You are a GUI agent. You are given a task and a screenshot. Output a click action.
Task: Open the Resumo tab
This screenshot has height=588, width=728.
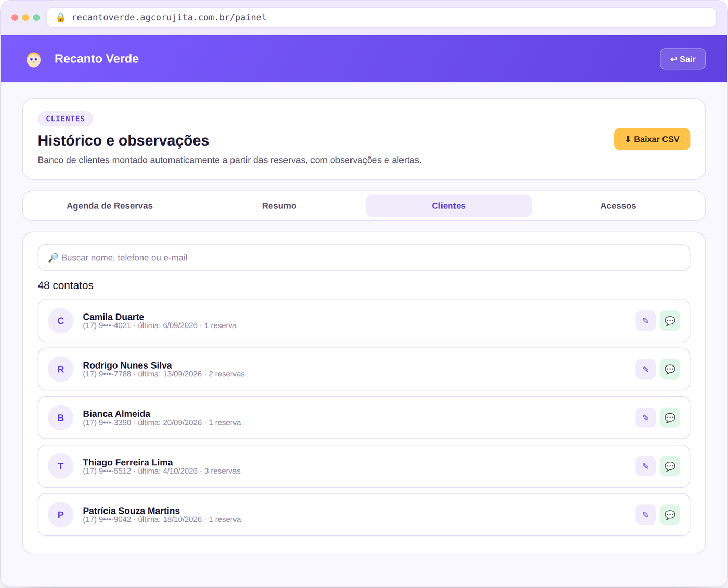279,206
